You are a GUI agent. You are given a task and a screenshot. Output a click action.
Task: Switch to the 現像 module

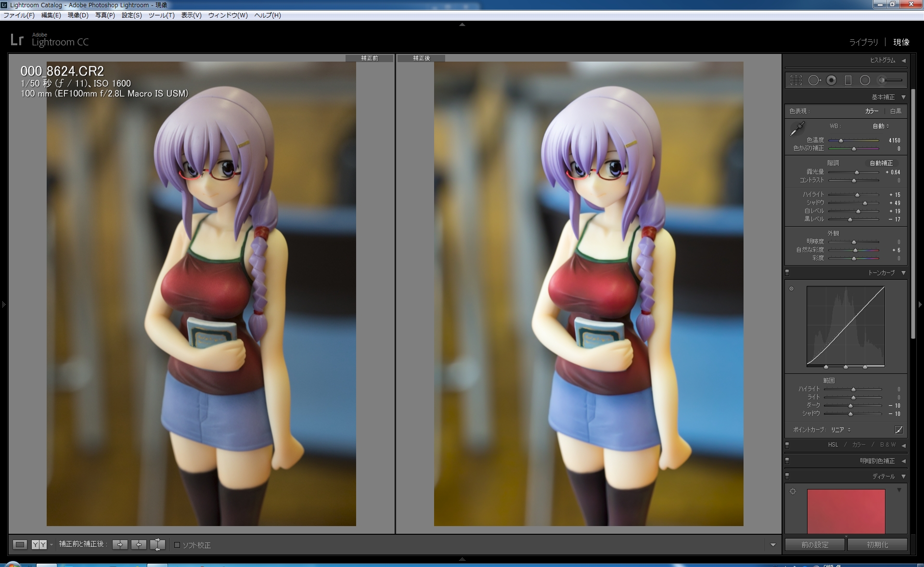click(x=901, y=42)
